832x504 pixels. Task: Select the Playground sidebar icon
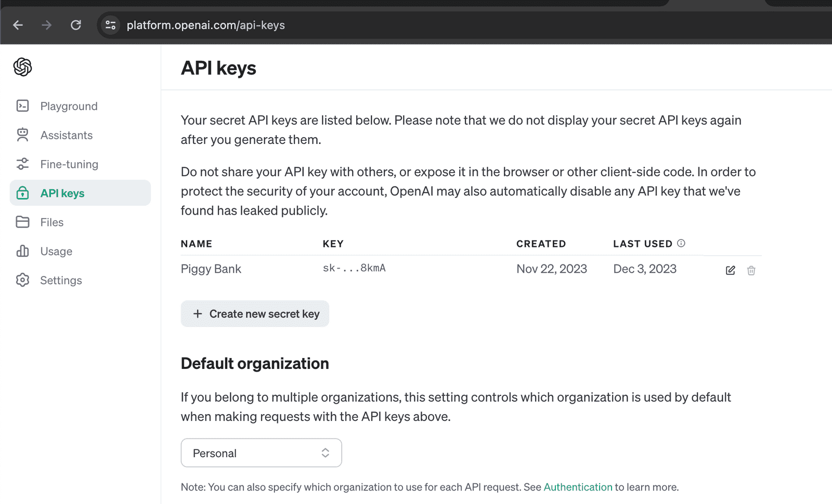[23, 106]
